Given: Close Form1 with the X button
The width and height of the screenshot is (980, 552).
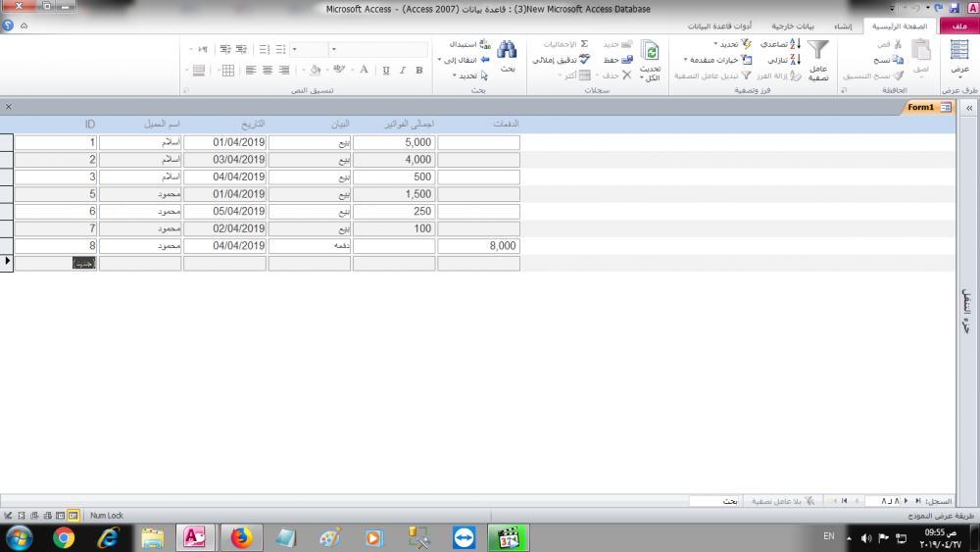Looking at the screenshot, I should coord(9,107).
